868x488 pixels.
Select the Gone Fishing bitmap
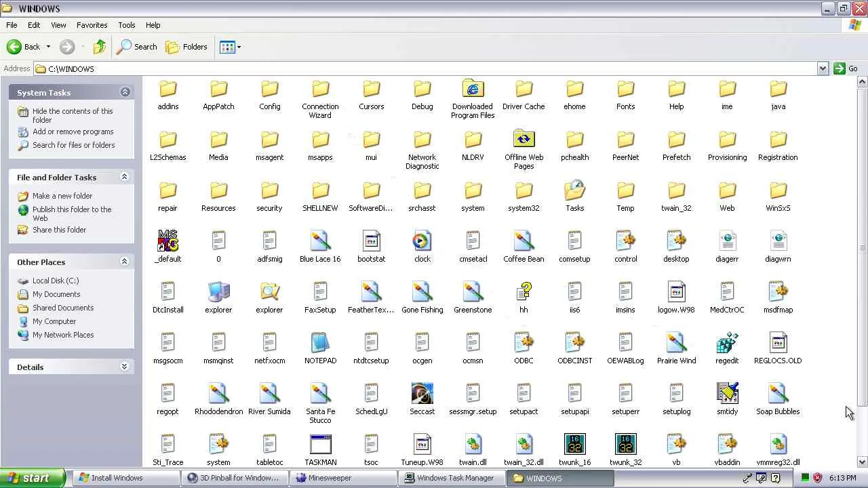coord(422,292)
